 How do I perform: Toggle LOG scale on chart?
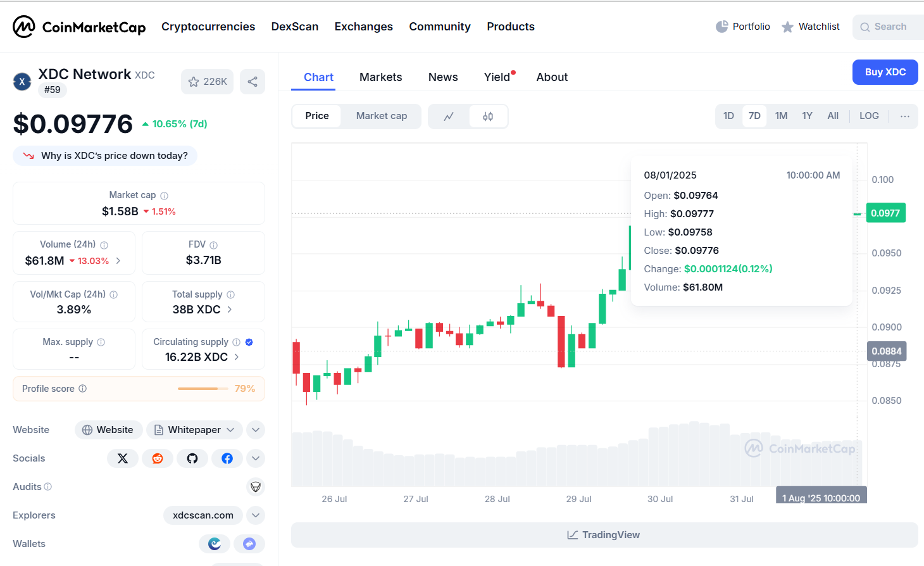pyautogui.click(x=869, y=116)
